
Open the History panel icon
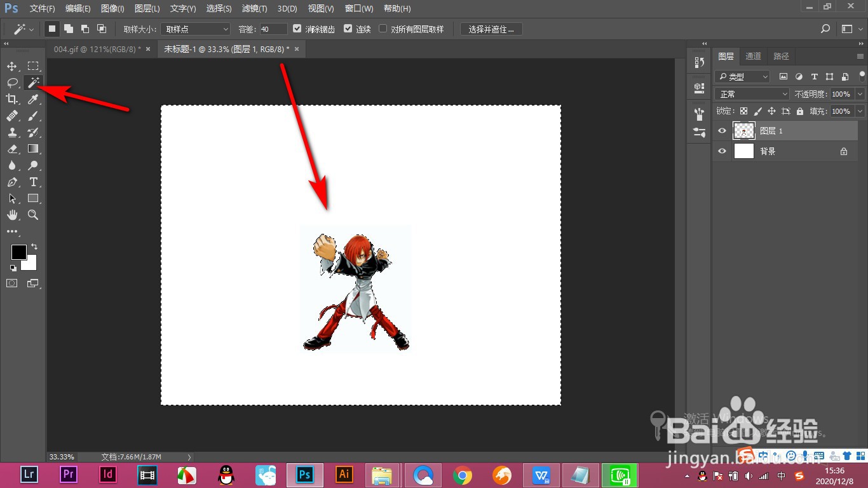coord(699,62)
